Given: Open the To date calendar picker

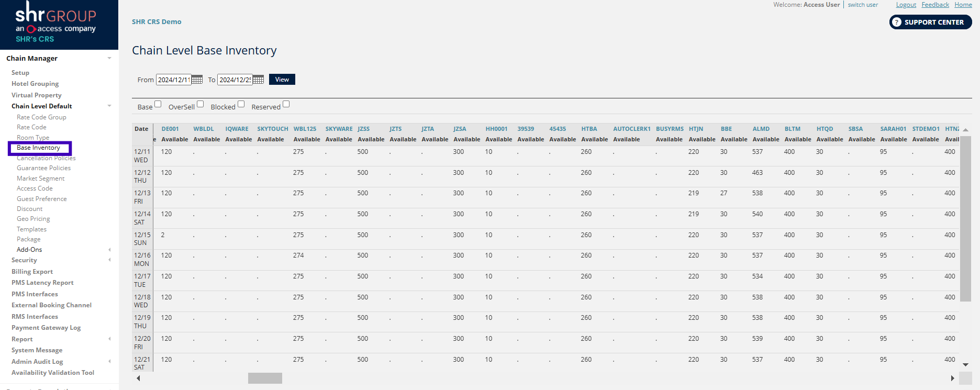Looking at the screenshot, I should pos(258,80).
